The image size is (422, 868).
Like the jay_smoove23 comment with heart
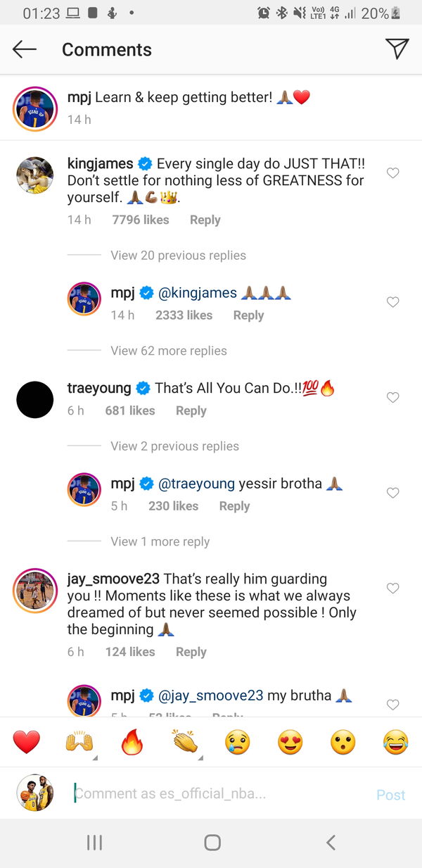click(x=393, y=589)
